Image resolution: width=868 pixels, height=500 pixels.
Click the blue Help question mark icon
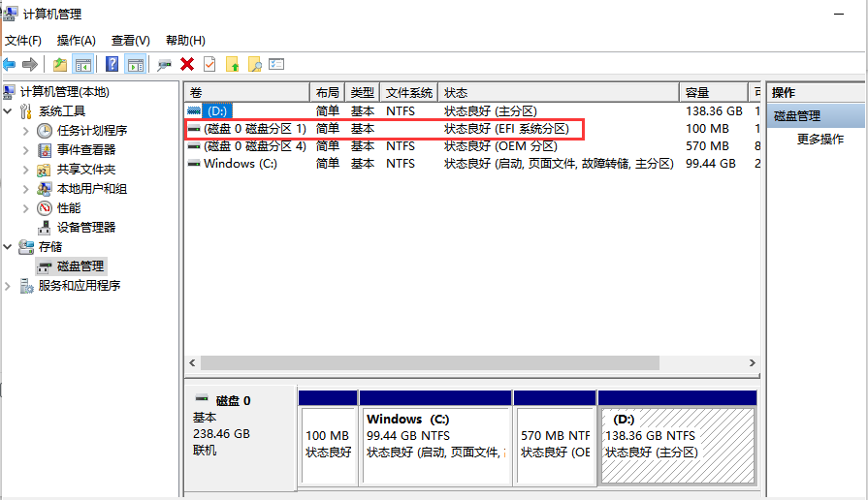coord(113,64)
